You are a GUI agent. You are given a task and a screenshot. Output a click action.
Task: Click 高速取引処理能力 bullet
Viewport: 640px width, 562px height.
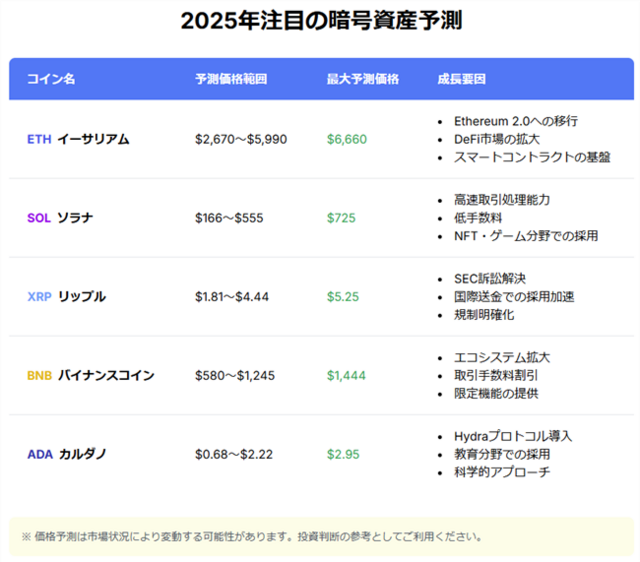click(x=502, y=200)
